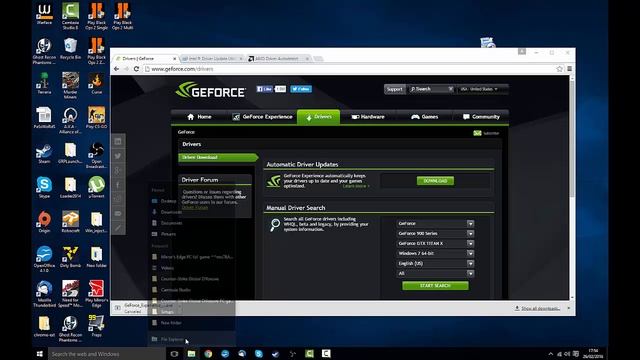Open the Driver Forum link
The image size is (640, 360).
(195, 208)
